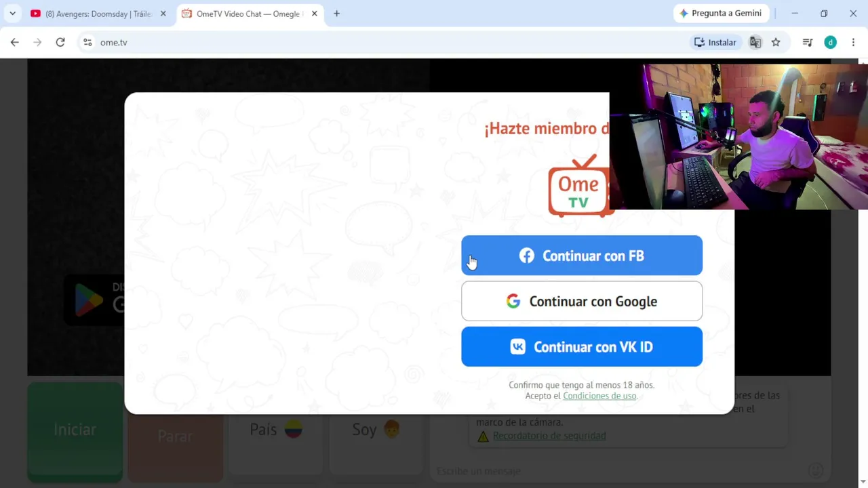Go back to the previous page
This screenshot has width=868, height=488.
pyautogui.click(x=15, y=42)
